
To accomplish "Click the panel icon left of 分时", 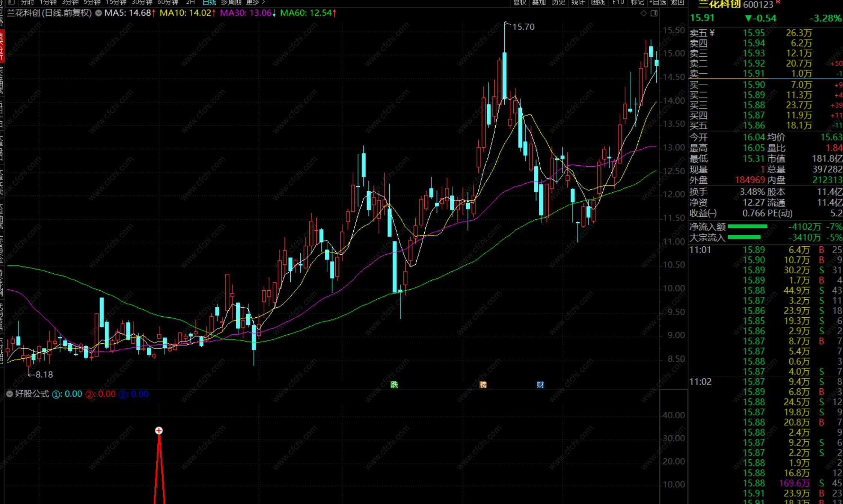I will [x=11, y=2].
